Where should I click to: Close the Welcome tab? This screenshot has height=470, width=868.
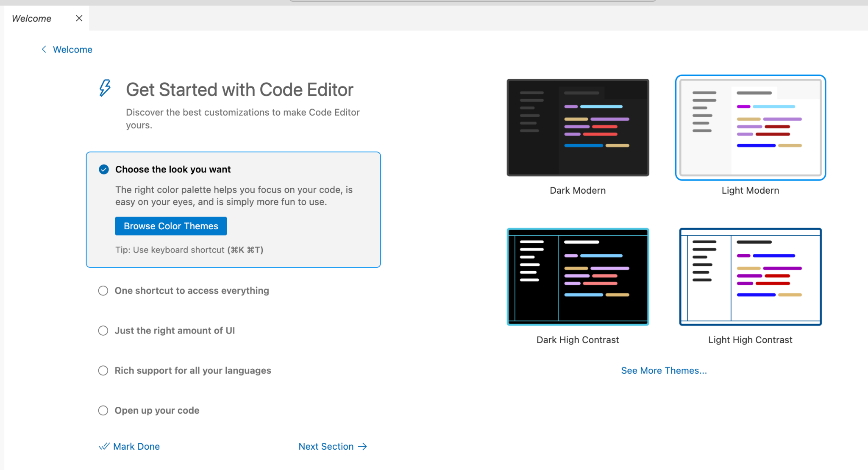click(79, 18)
